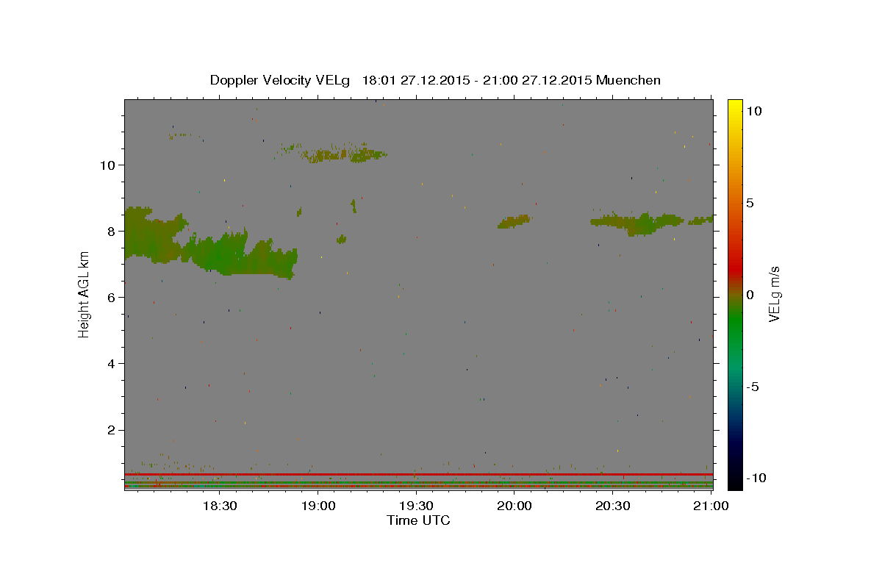The image size is (882, 588).
Task: Click the "VELg m/s" colorbar label
Action: 774,294
